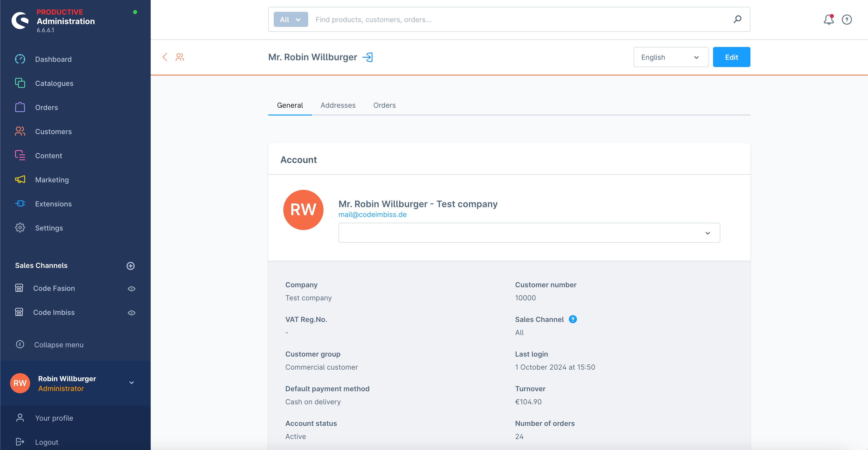
Task: Focus the Find products search field
Action: 519,20
